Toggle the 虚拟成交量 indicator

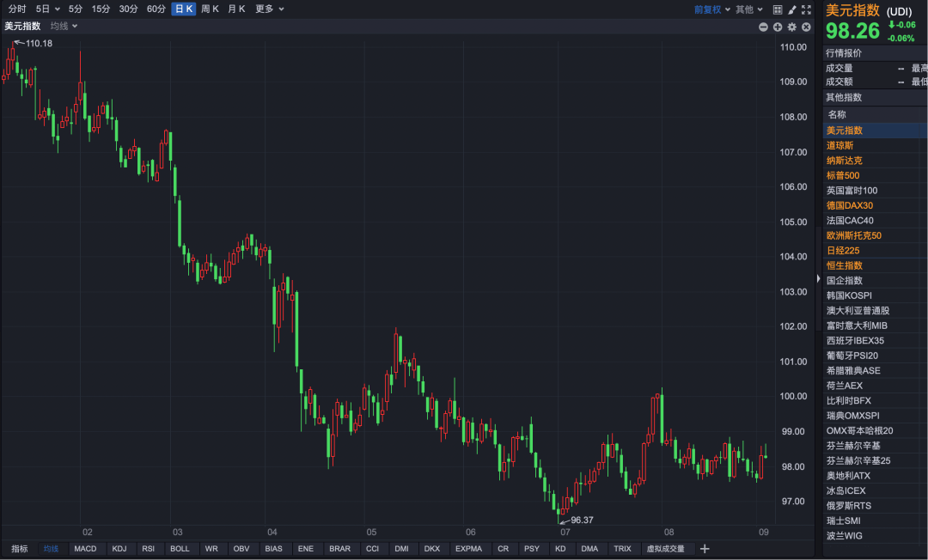pos(665,549)
